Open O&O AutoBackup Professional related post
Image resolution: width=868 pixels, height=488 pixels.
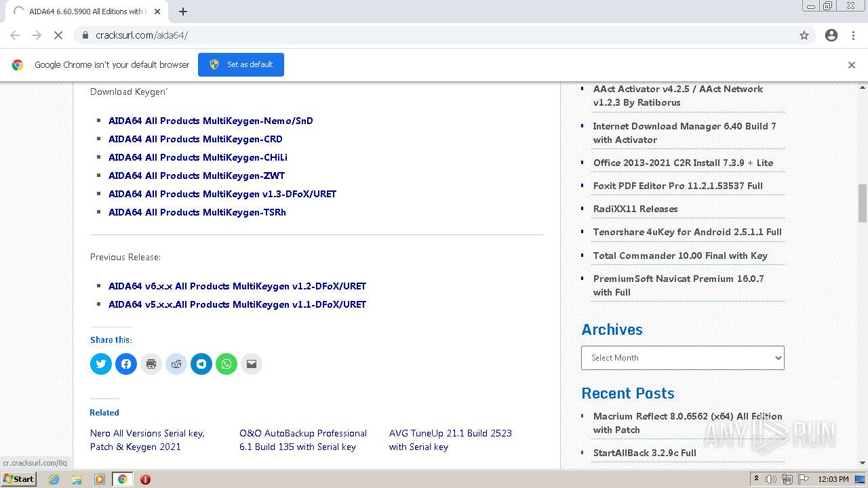303,440
